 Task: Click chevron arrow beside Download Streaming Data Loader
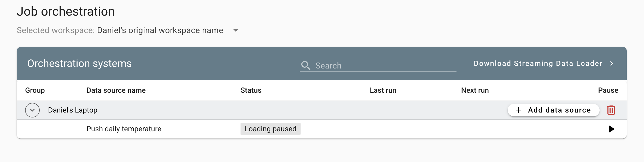pyautogui.click(x=612, y=64)
